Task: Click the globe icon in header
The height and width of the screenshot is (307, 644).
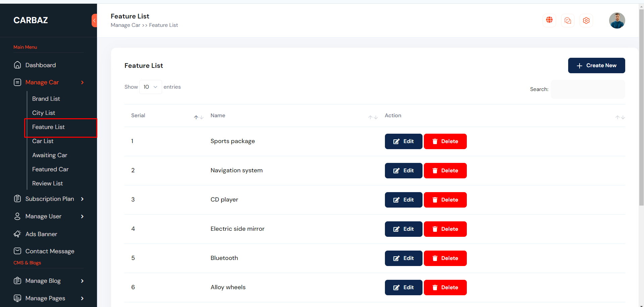Action: [549, 20]
